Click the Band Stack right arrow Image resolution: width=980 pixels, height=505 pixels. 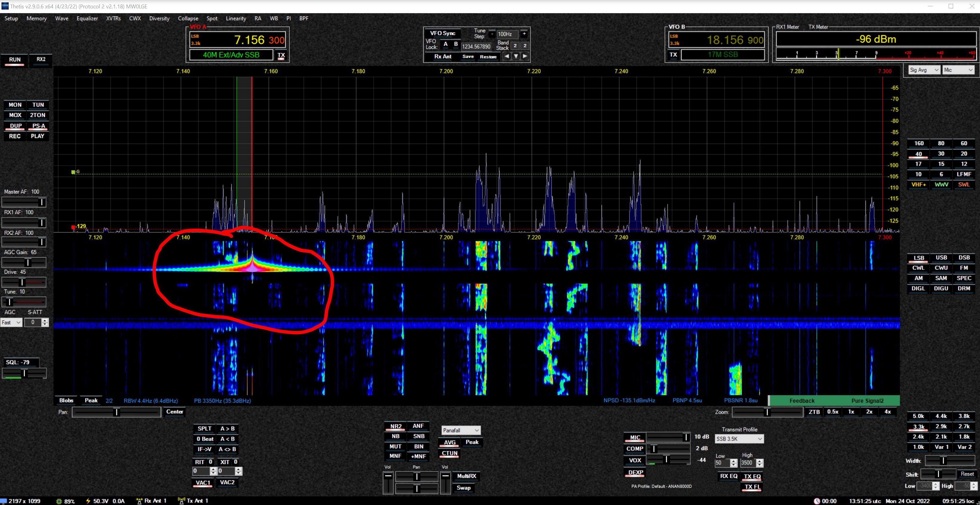[x=524, y=56]
